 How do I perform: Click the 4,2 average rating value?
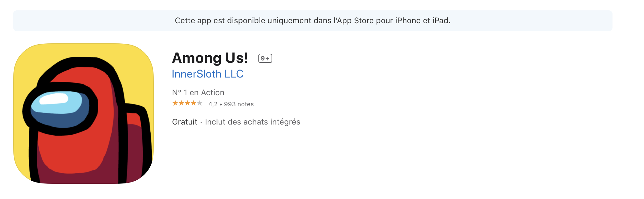tap(213, 104)
